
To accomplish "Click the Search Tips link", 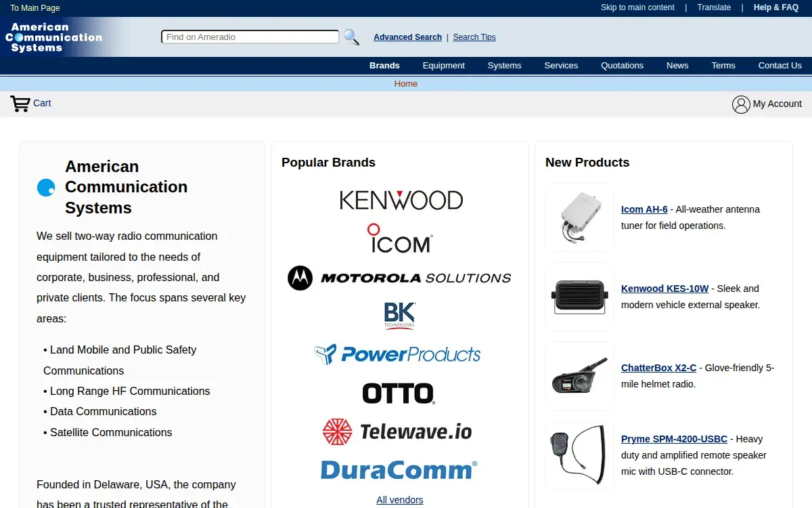I will pos(474,37).
